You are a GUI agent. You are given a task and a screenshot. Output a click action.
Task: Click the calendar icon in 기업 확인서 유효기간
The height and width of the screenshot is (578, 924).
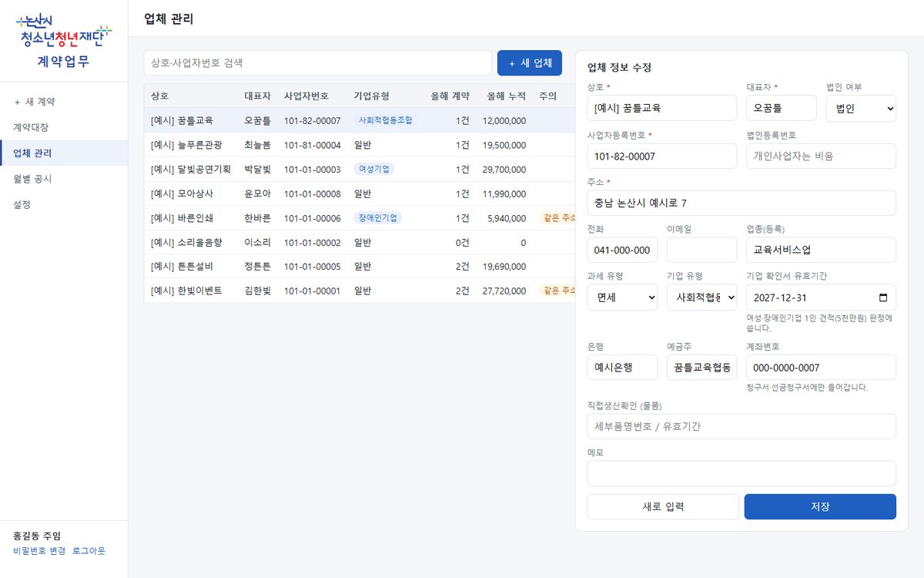coord(883,297)
